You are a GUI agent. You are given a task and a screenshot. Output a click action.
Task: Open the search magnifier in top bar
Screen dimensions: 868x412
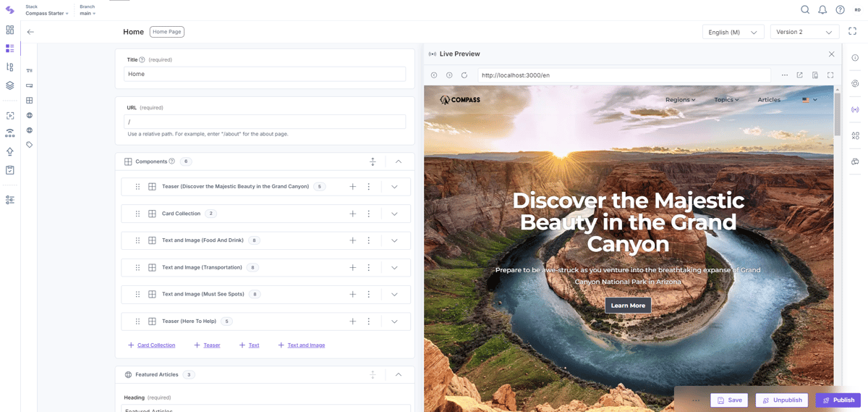tap(805, 10)
